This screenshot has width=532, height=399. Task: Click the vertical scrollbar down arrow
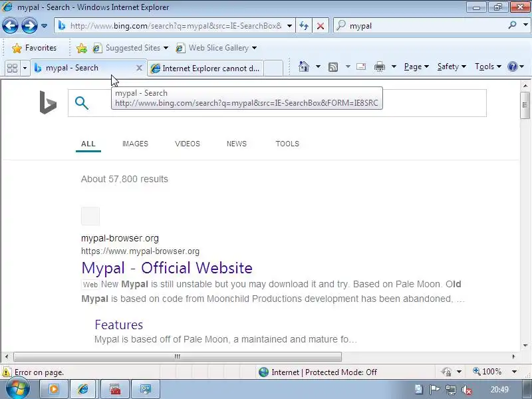coord(525,346)
